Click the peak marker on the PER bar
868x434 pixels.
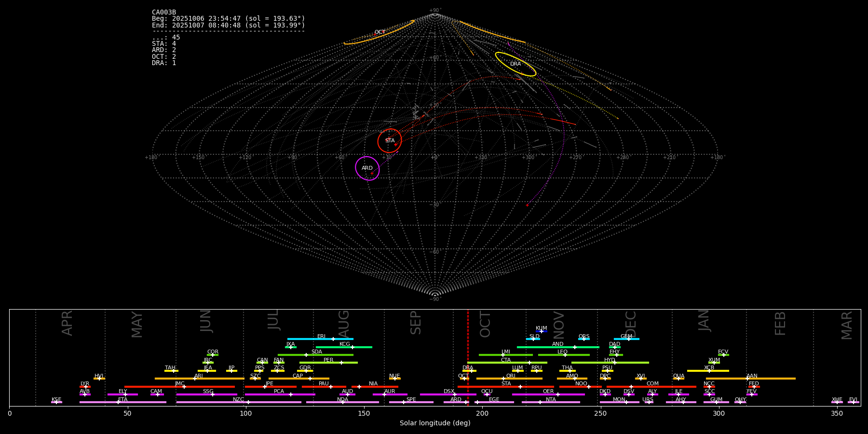[x=341, y=363]
